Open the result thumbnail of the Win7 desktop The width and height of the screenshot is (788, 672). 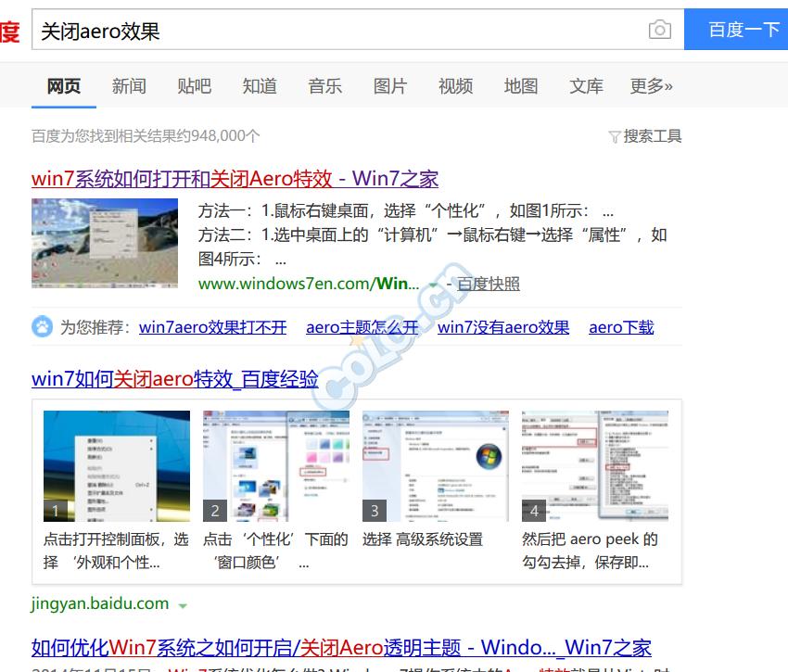click(104, 243)
